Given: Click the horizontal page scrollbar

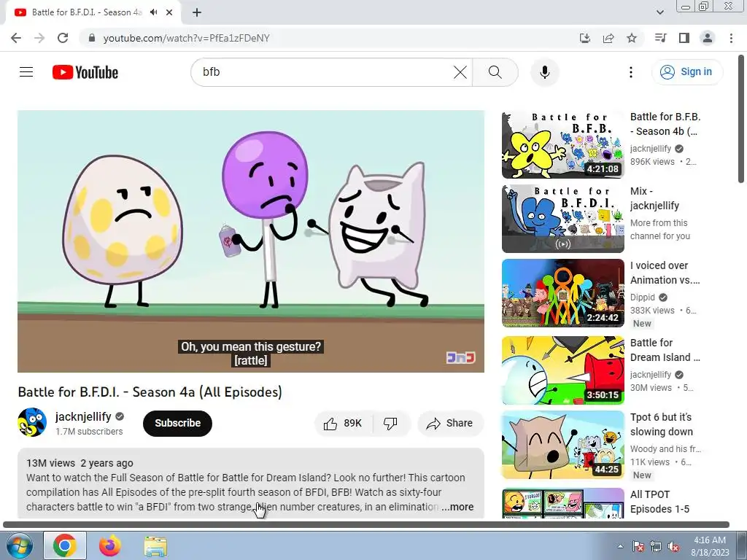Looking at the screenshot, I should coord(366,525).
